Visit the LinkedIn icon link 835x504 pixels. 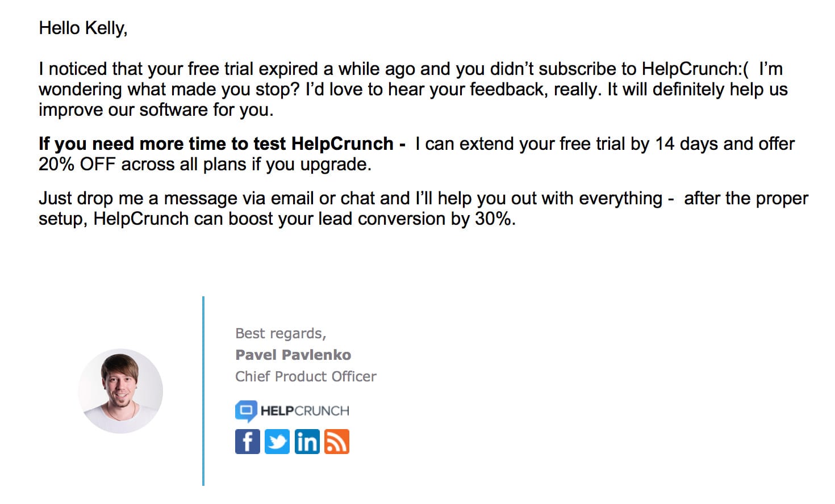(307, 442)
